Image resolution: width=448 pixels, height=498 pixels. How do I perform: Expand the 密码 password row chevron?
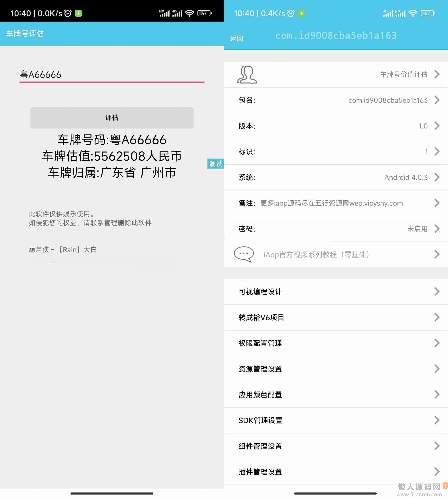click(437, 229)
